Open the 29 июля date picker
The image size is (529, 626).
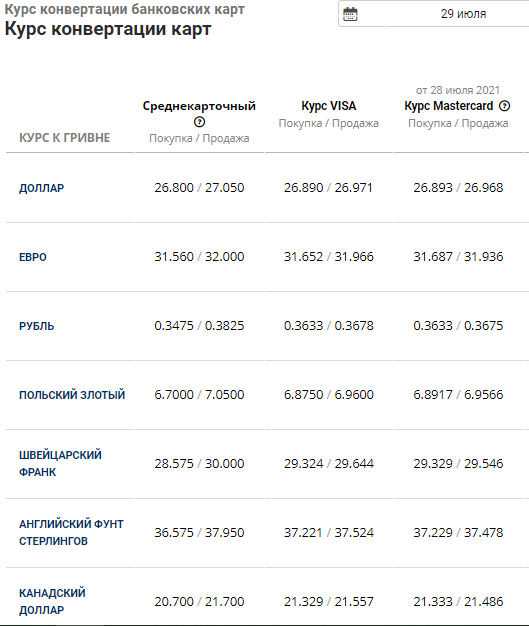(434, 14)
